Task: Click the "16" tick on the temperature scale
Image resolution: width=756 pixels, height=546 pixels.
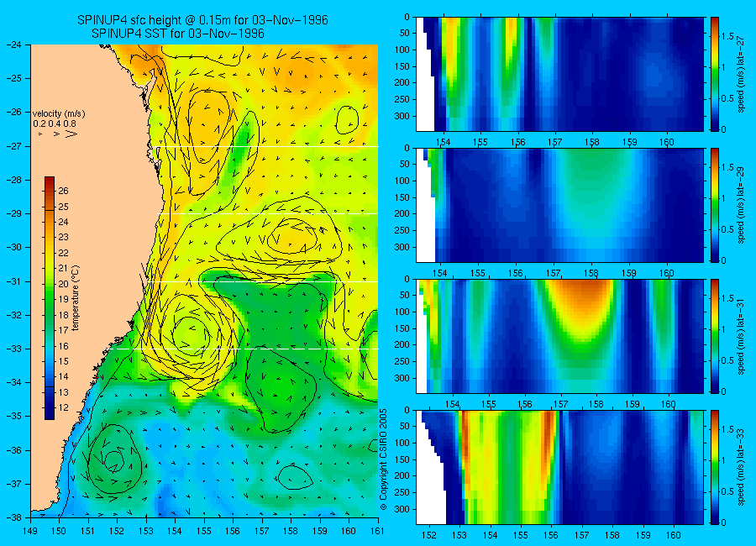Action: 63,346
